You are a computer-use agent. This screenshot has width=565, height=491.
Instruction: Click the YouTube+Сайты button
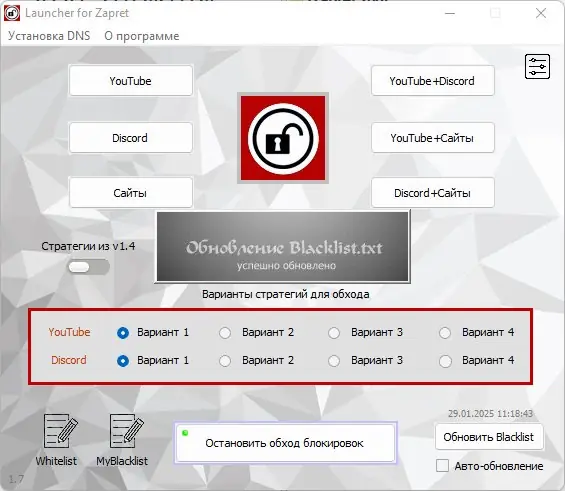[432, 138]
